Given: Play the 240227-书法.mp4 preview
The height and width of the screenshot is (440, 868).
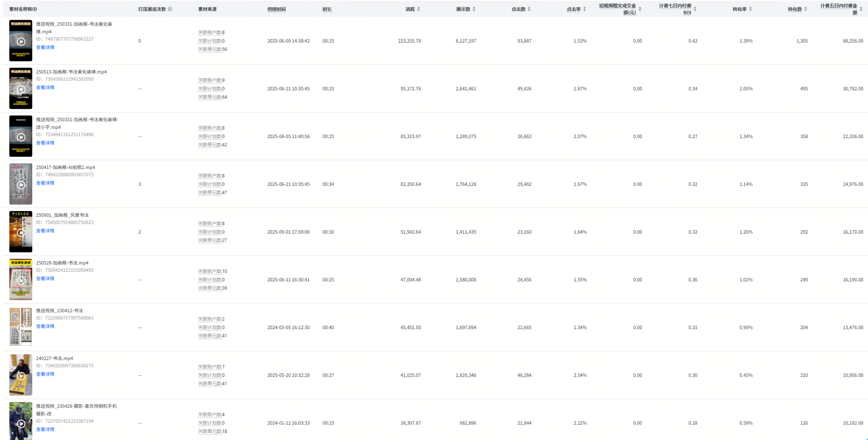Looking at the screenshot, I should (21, 375).
